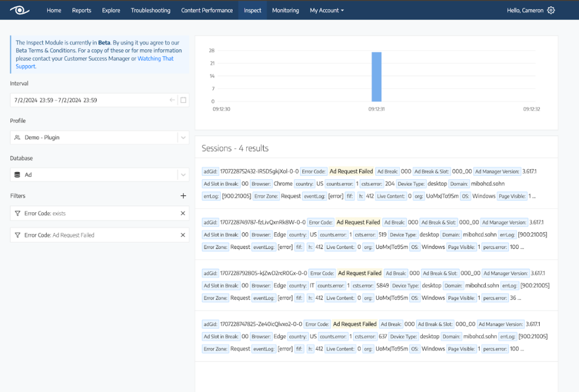Click the Interval date range field
This screenshot has width=579, height=392.
90,100
